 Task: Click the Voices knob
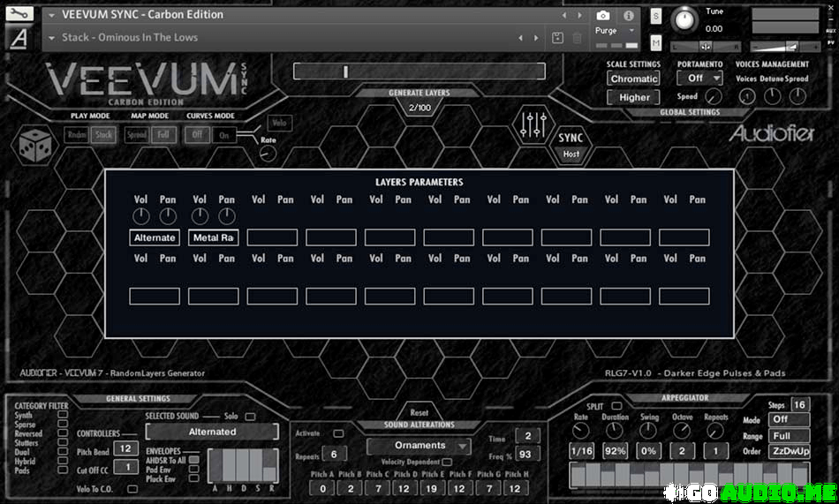tap(747, 97)
